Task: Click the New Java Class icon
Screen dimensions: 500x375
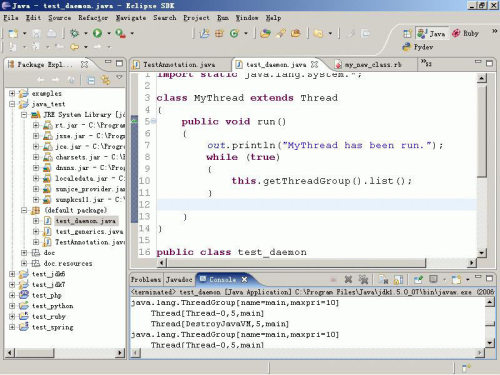Action: coord(234,33)
